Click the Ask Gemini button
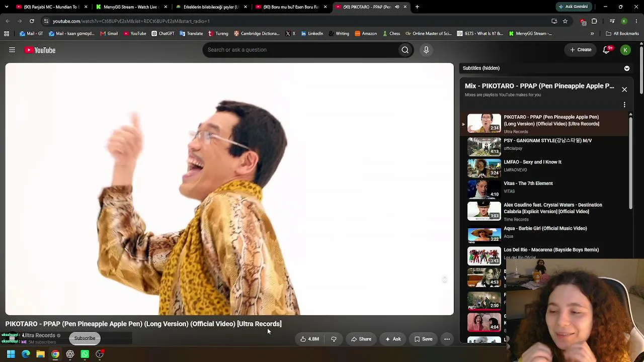 tap(573, 7)
